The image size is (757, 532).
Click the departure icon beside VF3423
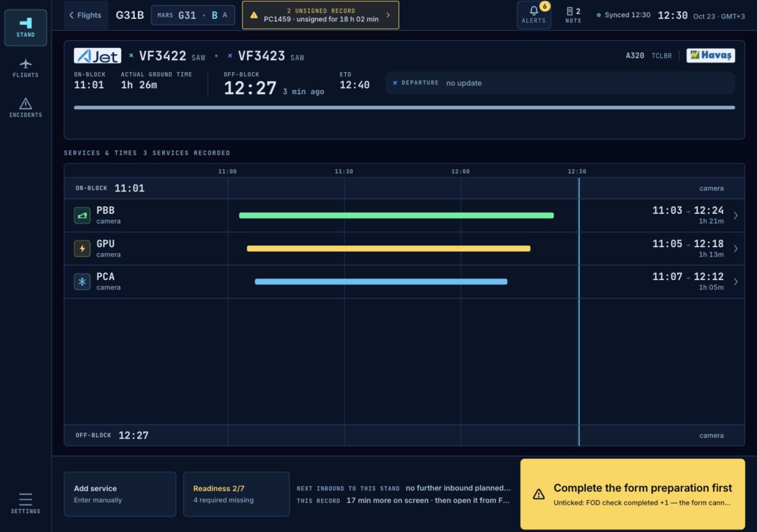(x=230, y=56)
